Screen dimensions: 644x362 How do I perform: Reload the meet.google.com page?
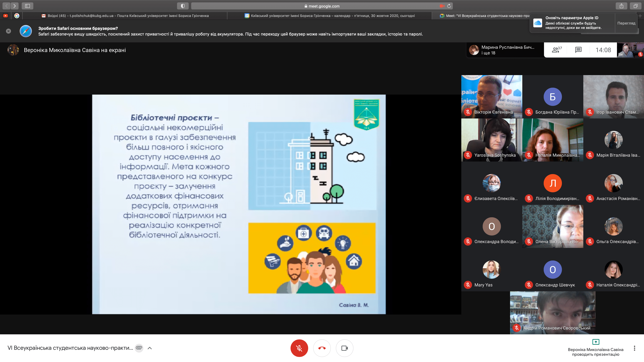[x=449, y=6]
